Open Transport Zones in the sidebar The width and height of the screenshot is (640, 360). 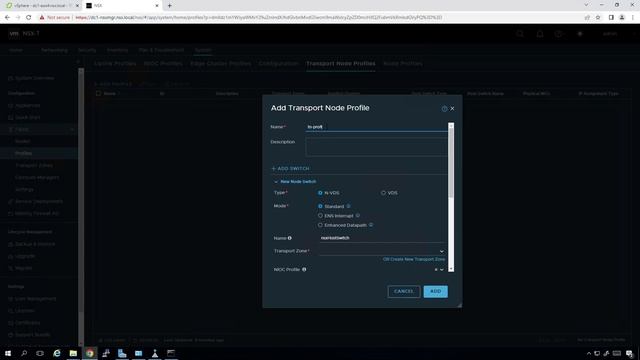point(34,165)
